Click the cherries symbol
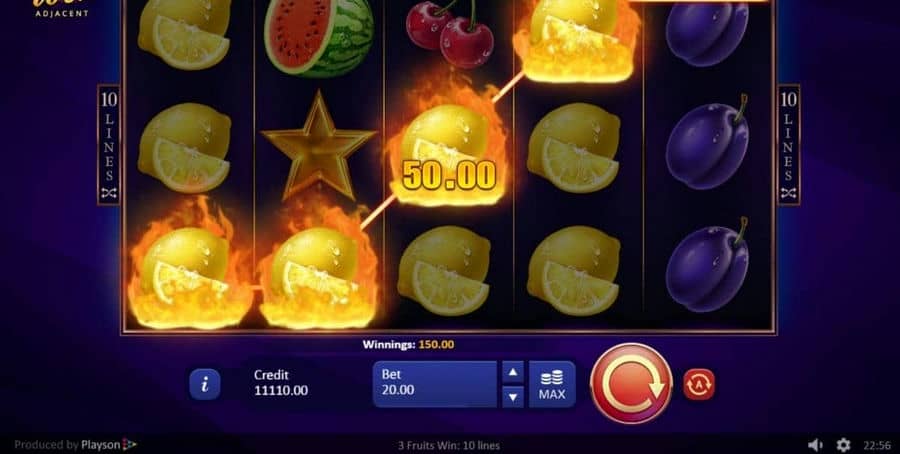Viewport: 900px width, 454px height. click(x=449, y=33)
